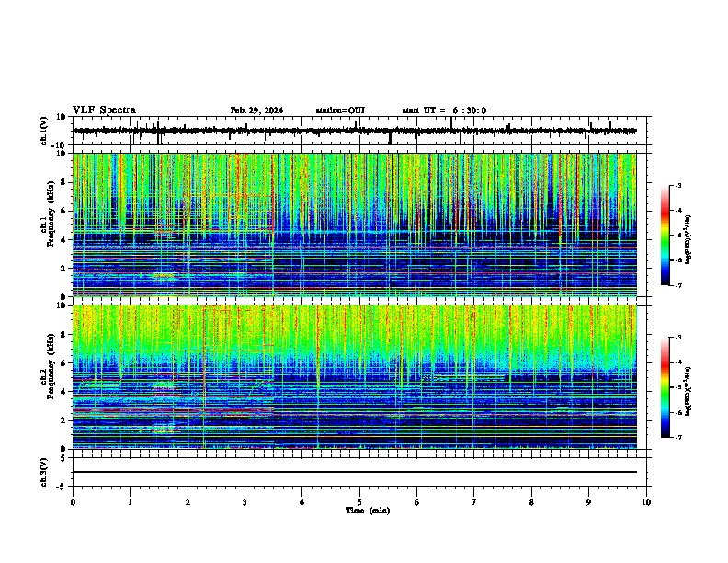Click the "ch.1(V)" waveform axis label
Screen dimensions: 728x563
[44, 131]
